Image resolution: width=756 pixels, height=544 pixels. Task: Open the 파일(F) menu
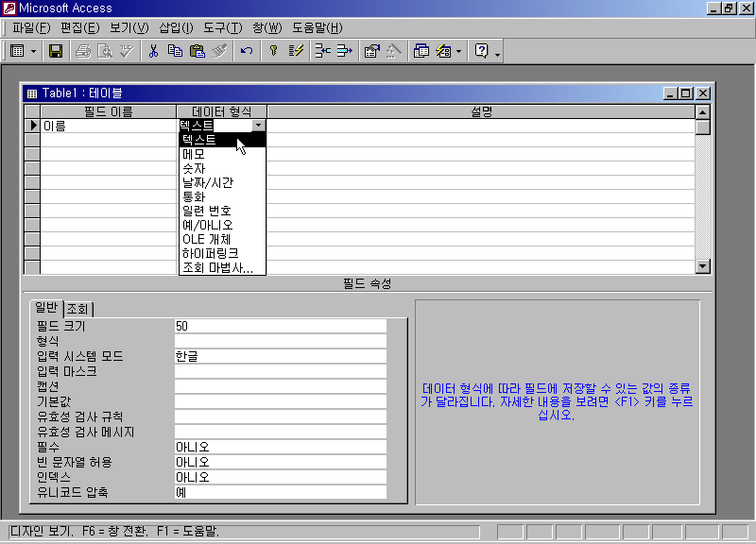coord(31,28)
